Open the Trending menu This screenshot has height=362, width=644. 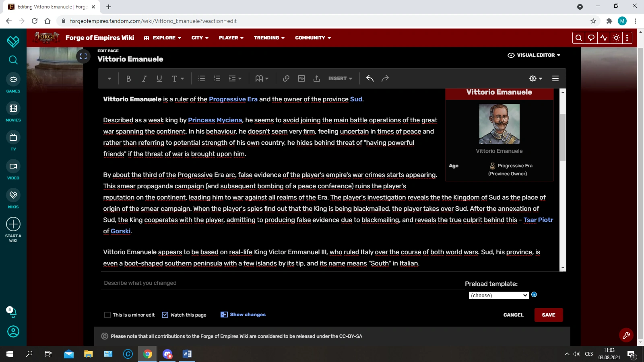point(269,38)
